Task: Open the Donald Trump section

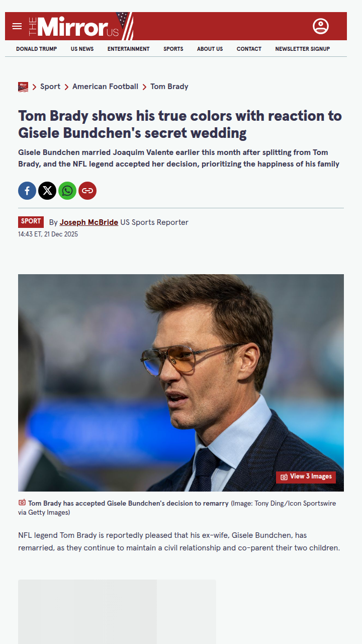Action: pyautogui.click(x=36, y=49)
